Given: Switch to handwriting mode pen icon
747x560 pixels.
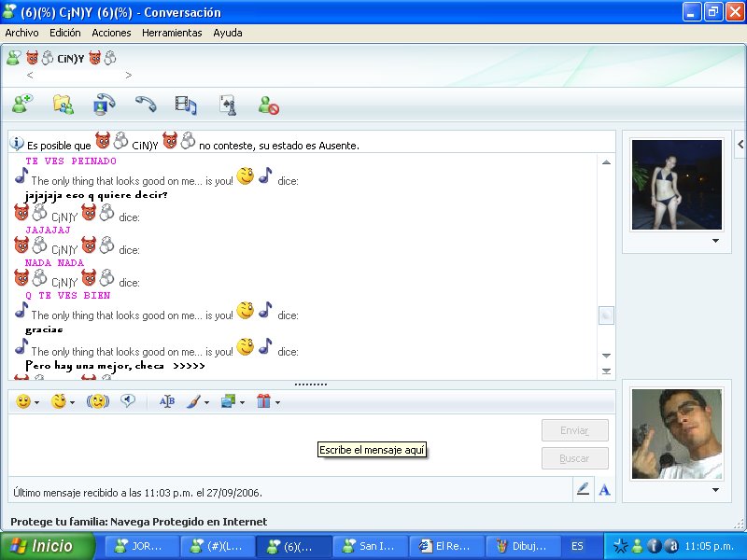Looking at the screenshot, I should (583, 489).
